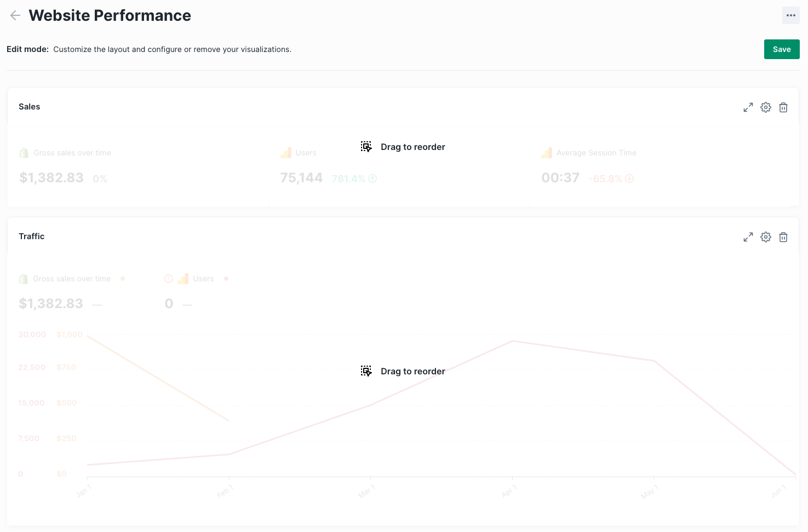Click the Average Session Time metric label

(596, 153)
